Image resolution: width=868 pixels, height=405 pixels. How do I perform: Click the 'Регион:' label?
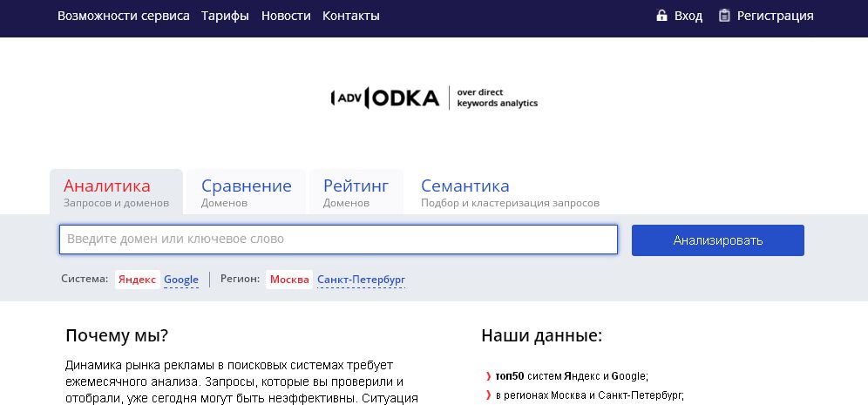pyautogui.click(x=240, y=279)
